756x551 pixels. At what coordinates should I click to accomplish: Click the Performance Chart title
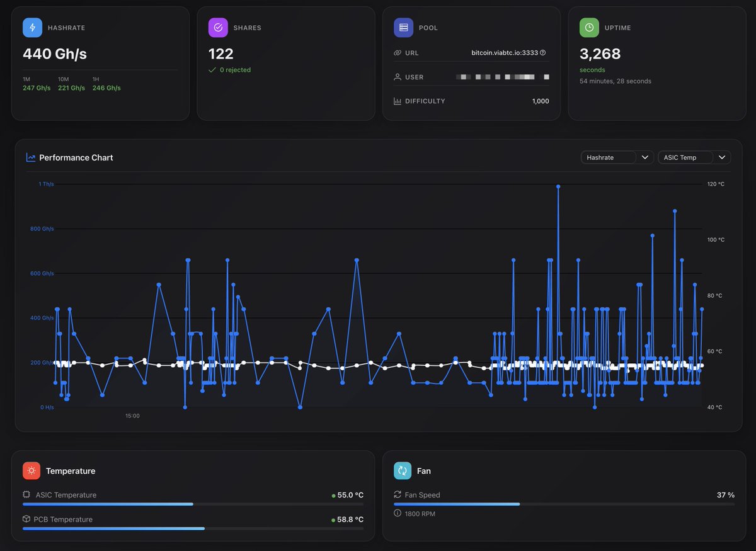[x=76, y=157]
